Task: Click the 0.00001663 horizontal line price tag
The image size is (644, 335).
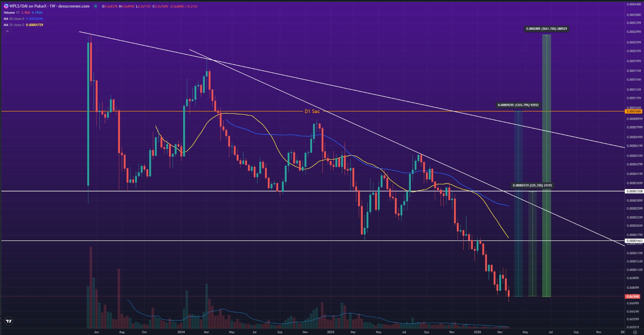Action: point(634,241)
